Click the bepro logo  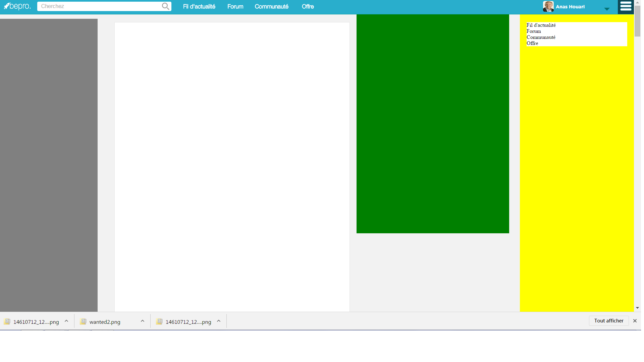17,6
